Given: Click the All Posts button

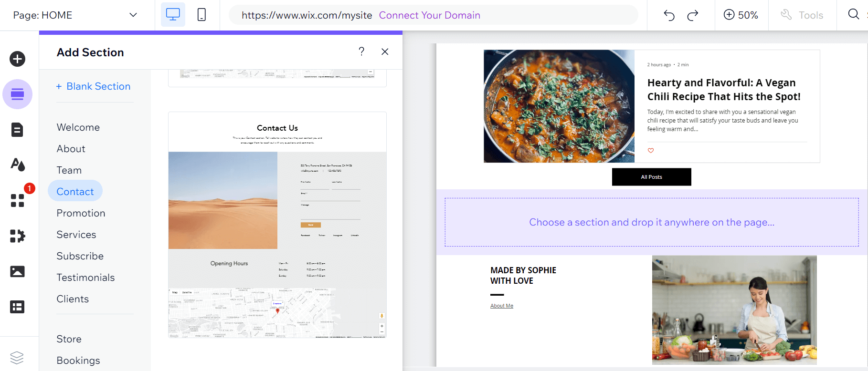Looking at the screenshot, I should (x=652, y=177).
